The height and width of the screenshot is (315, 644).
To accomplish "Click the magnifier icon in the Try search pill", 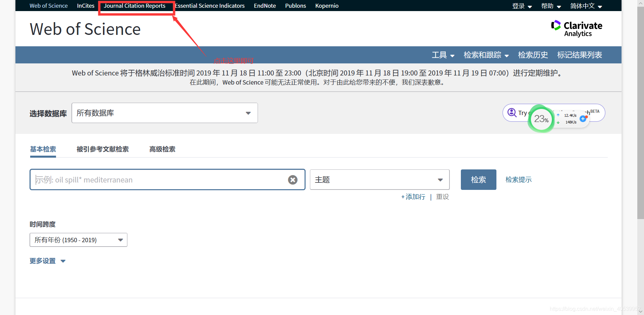I will coord(512,112).
